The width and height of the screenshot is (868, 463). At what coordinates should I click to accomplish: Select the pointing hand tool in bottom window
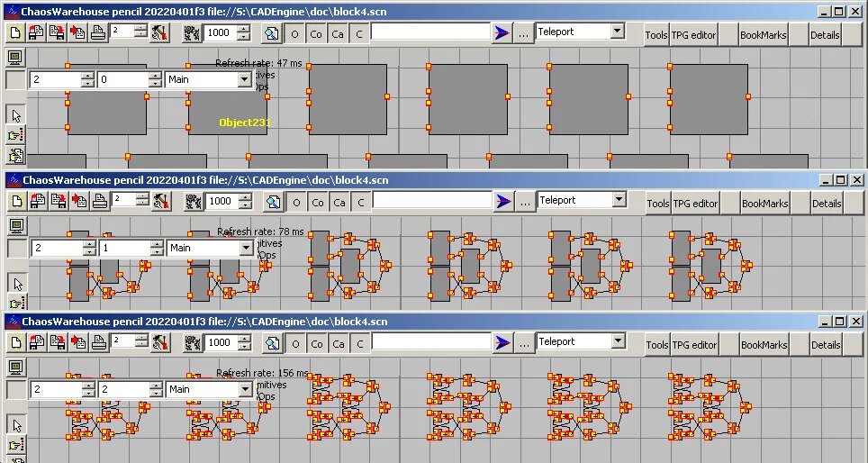click(16, 445)
